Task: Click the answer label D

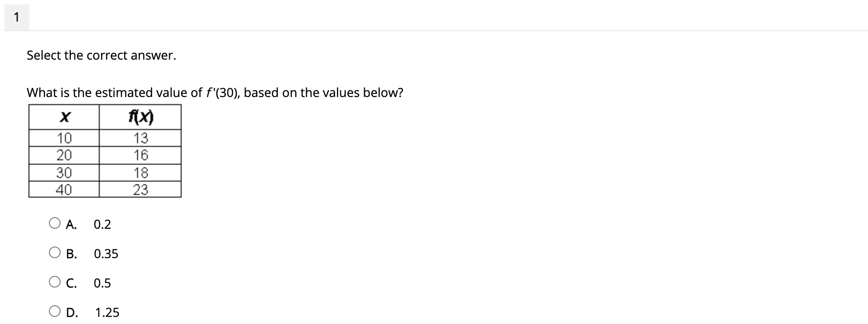Action: 72,312
